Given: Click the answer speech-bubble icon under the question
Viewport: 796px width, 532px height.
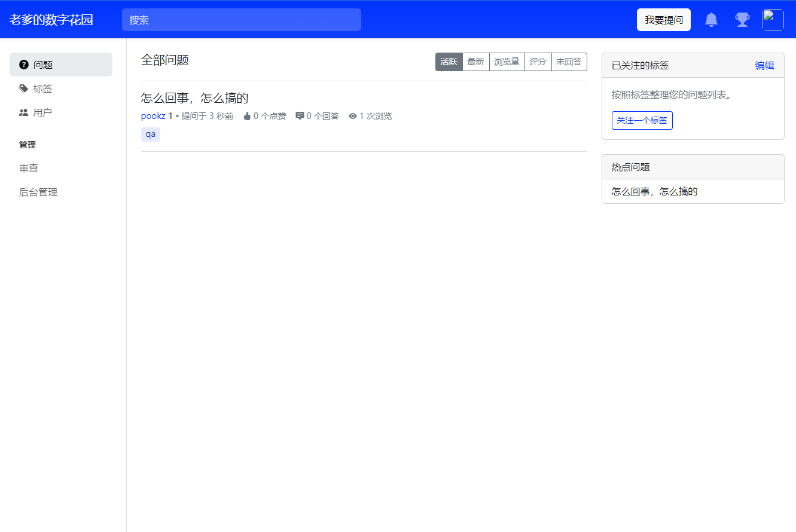Looking at the screenshot, I should (299, 115).
